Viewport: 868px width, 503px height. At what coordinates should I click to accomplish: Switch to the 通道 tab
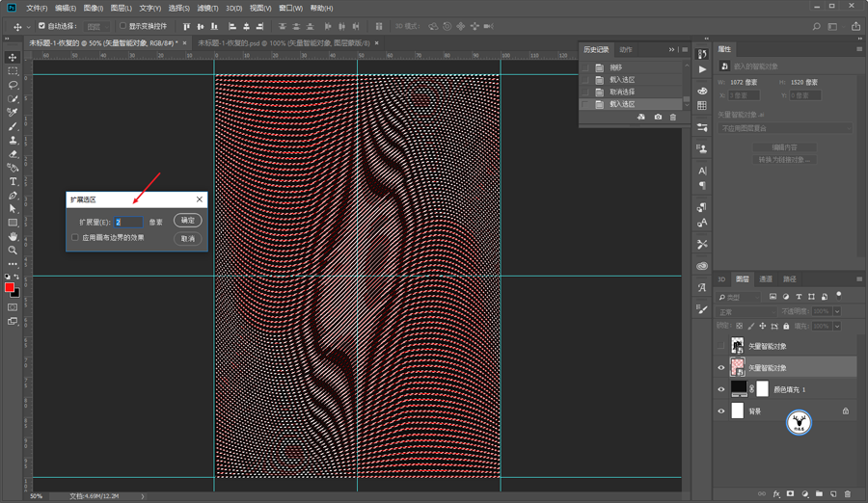click(x=766, y=279)
